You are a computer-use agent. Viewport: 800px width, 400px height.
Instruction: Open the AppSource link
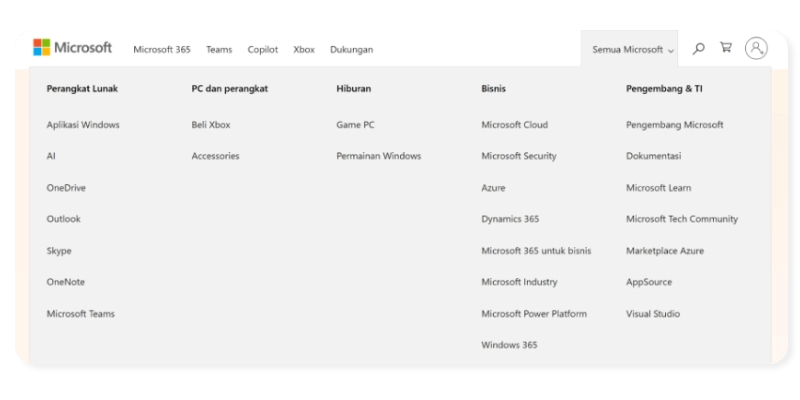point(649,282)
